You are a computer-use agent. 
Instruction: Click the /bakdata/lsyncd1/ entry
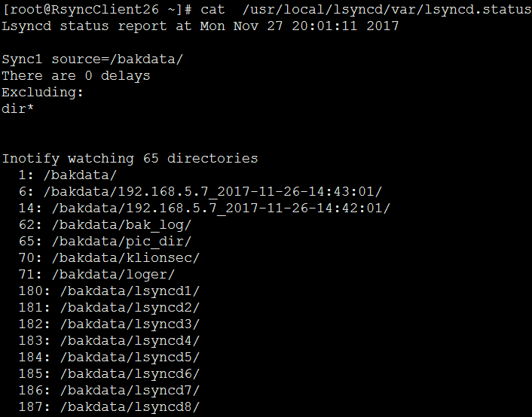pos(109,291)
